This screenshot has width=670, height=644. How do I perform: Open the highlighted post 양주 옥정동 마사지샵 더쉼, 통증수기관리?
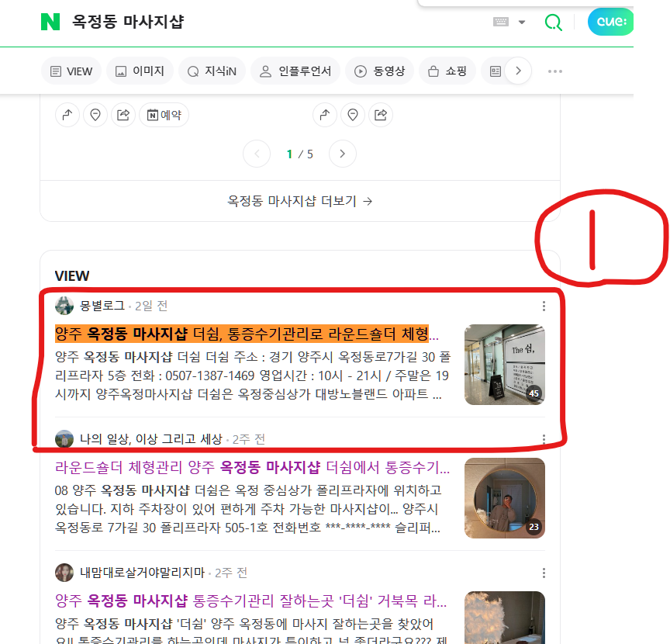[x=247, y=334]
